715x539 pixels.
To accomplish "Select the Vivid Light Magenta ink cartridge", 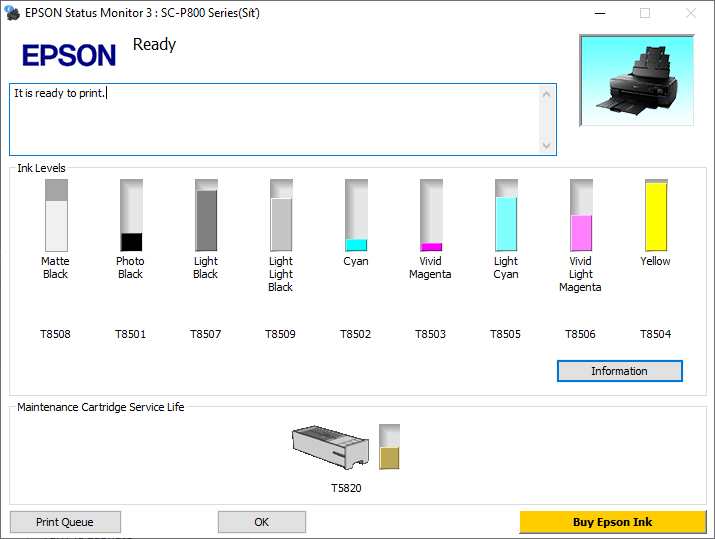I will pyautogui.click(x=581, y=215).
